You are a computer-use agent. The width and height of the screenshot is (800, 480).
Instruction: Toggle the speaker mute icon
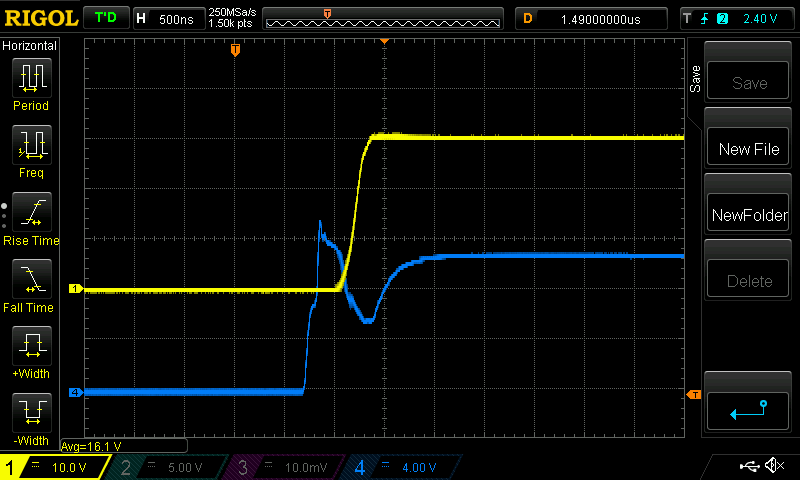click(x=774, y=466)
